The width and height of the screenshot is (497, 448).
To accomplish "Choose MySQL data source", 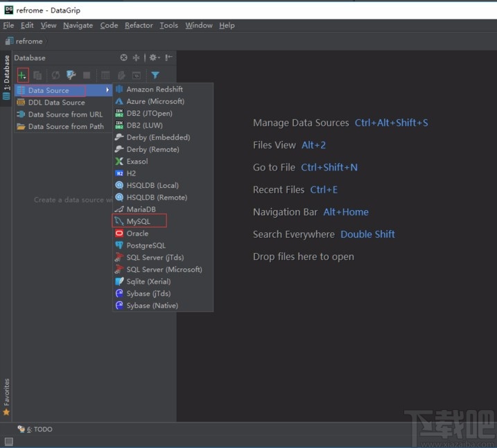I will (x=163, y=221).
